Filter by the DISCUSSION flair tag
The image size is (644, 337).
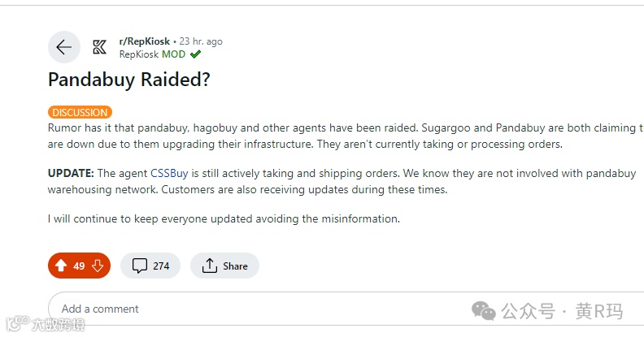click(x=80, y=112)
